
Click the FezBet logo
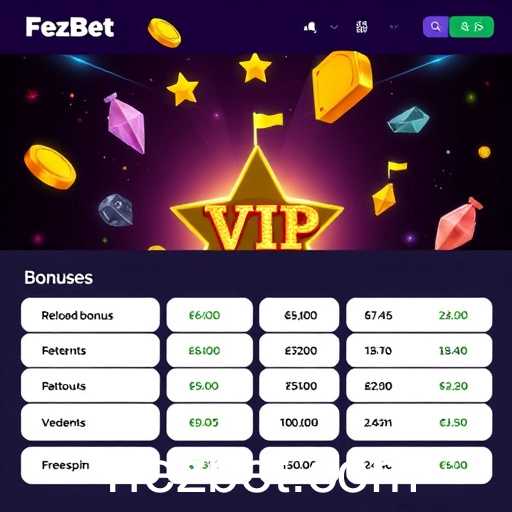[x=70, y=27]
